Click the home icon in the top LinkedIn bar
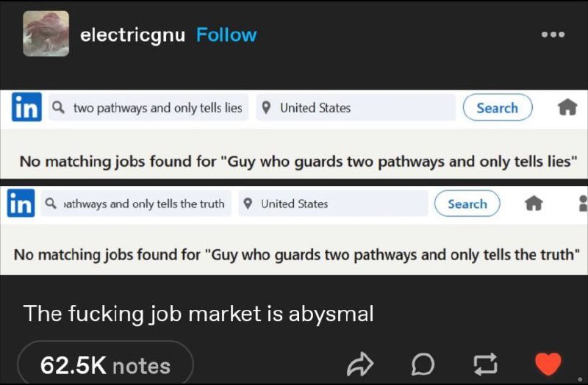This screenshot has height=385, width=588. [x=567, y=108]
